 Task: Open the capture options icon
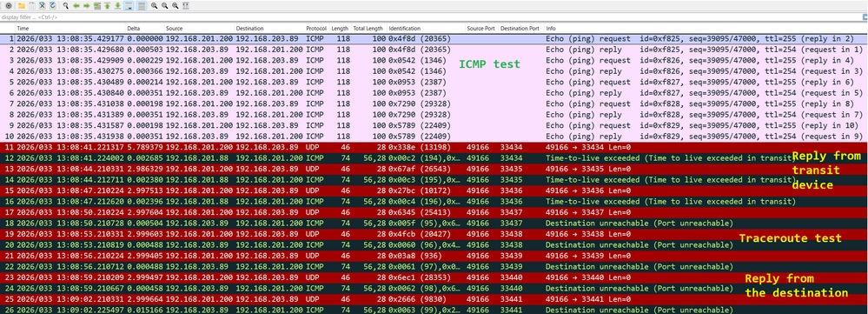pyautogui.click(x=9, y=5)
